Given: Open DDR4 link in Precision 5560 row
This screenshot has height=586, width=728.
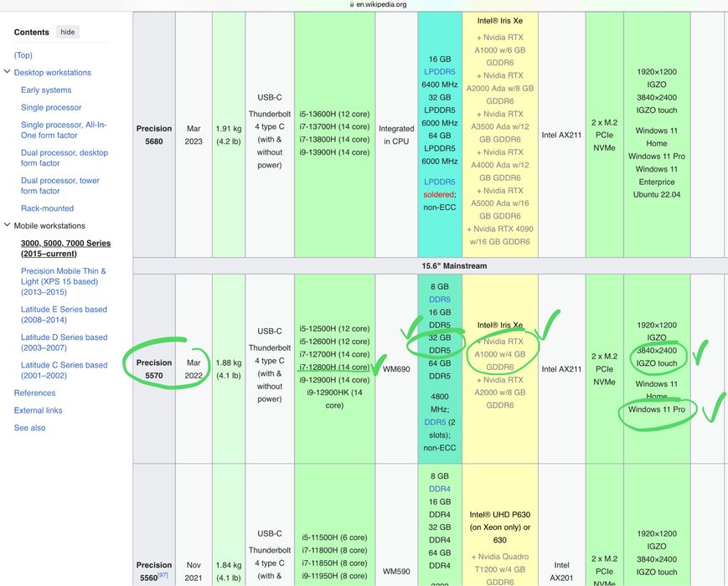Looking at the screenshot, I should pos(440,489).
